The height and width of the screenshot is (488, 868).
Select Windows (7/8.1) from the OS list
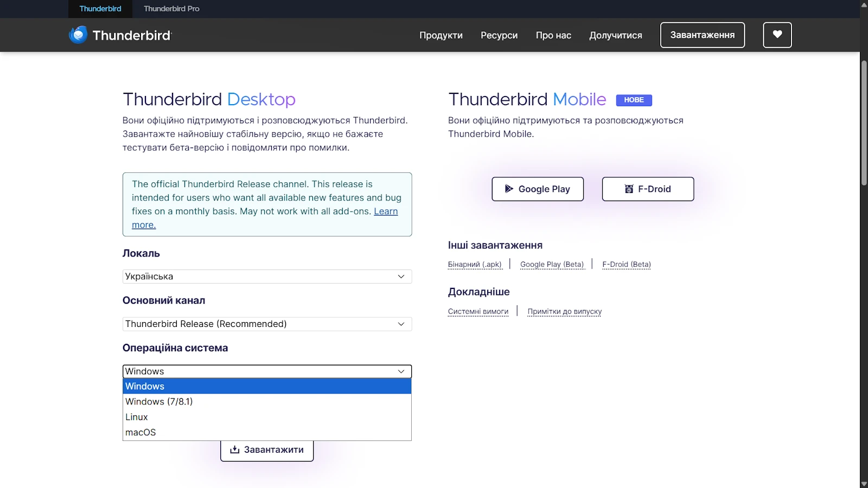pyautogui.click(x=158, y=401)
